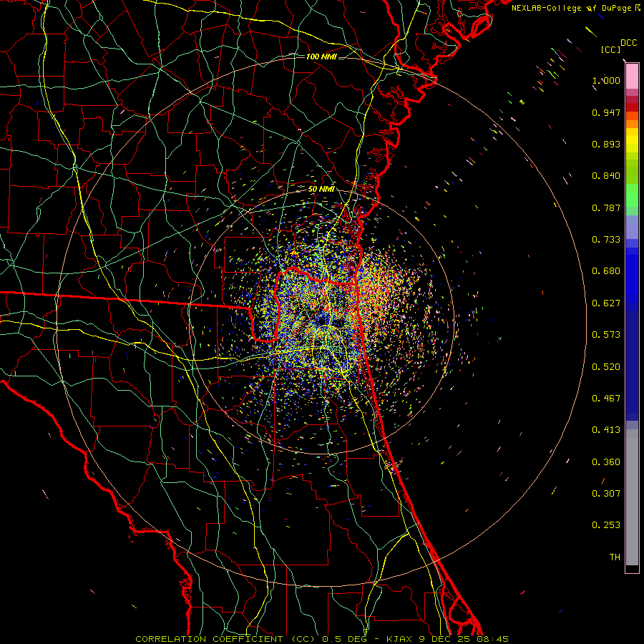The height and width of the screenshot is (644, 644).
Task: Click the 0.947 value on the color scale
Action: (x=606, y=112)
